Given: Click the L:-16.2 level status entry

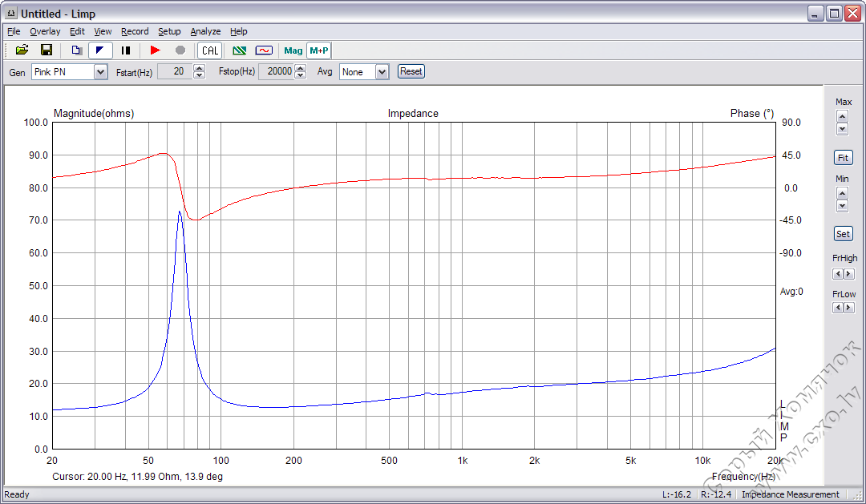Looking at the screenshot, I should click(677, 494).
